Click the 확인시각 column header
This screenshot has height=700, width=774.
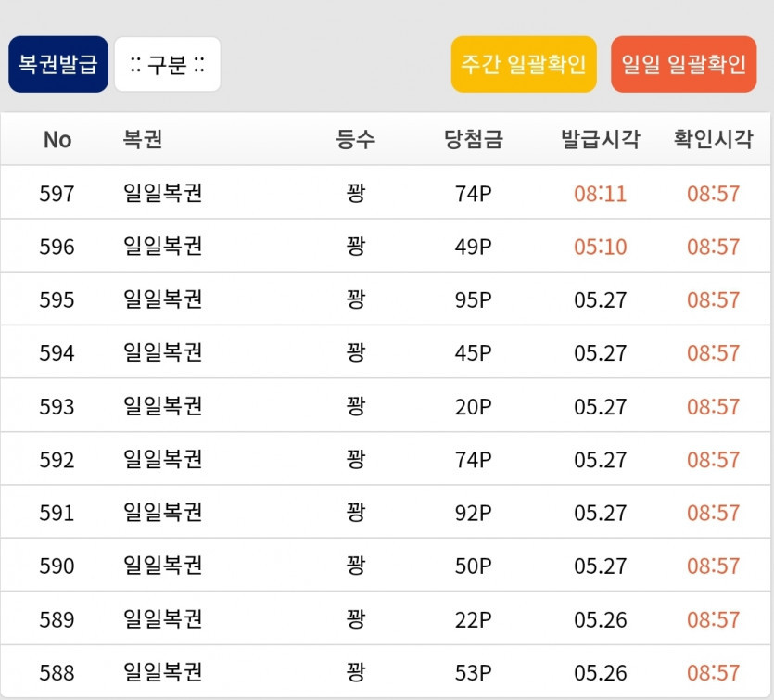(713, 139)
